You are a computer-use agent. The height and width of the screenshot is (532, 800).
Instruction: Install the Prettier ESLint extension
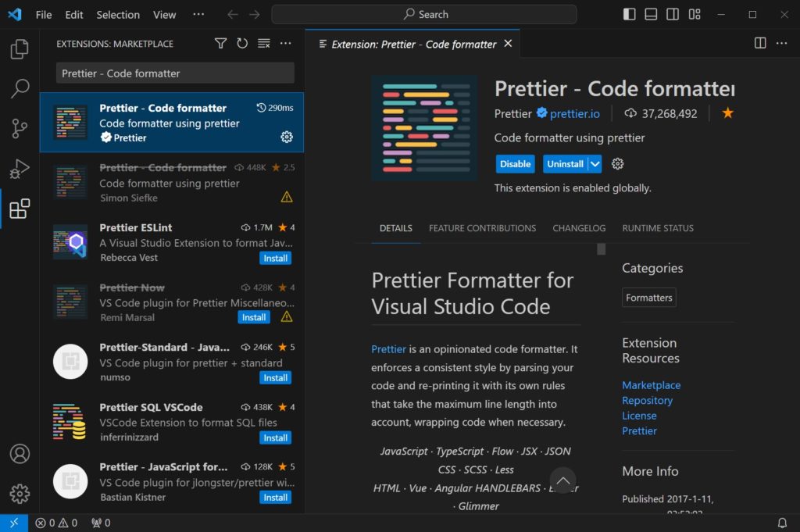coord(275,258)
